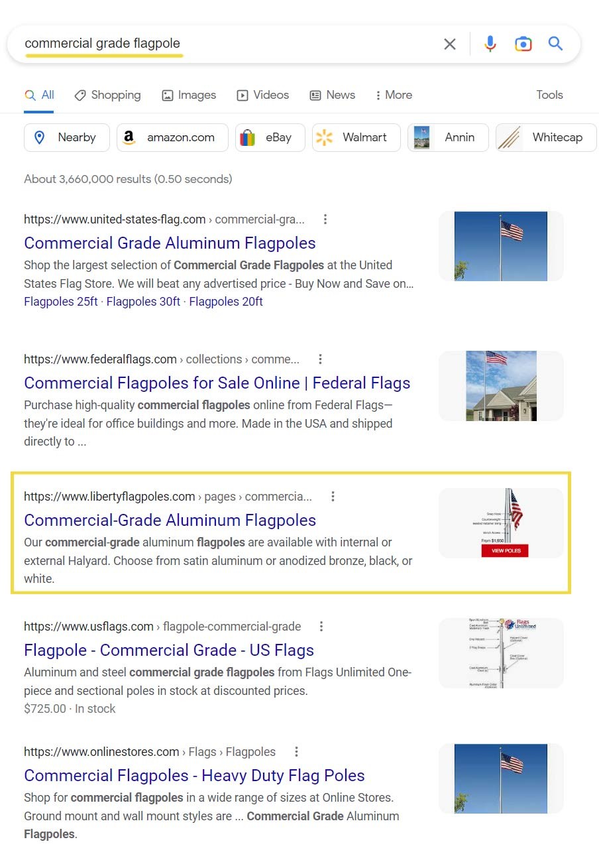Follow the Flagpoles 30ft sitelink
The height and width of the screenshot is (868, 599).
(x=144, y=302)
